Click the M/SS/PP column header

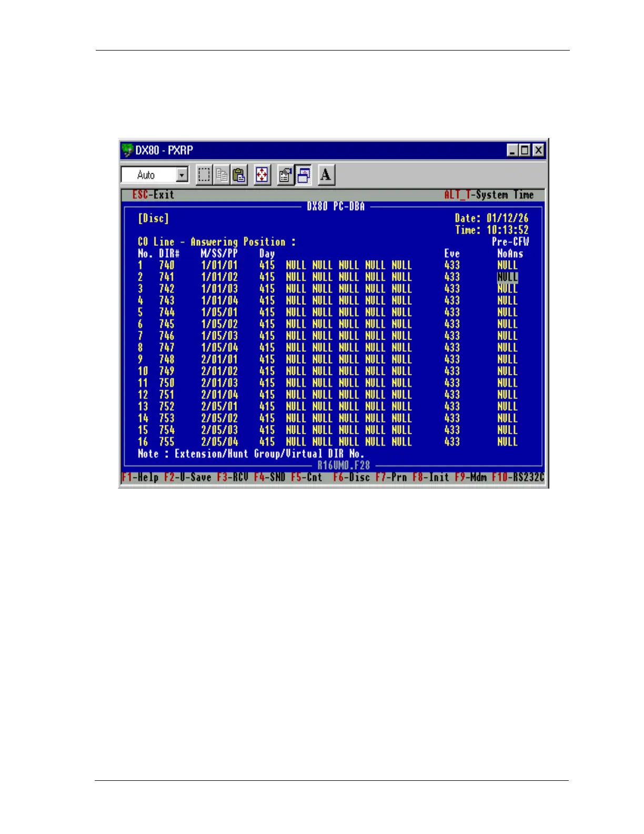point(219,254)
